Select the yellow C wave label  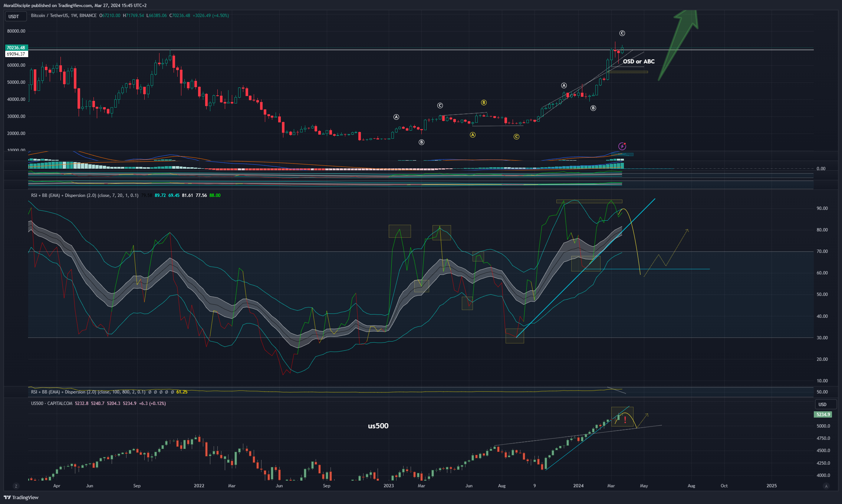pyautogui.click(x=516, y=137)
